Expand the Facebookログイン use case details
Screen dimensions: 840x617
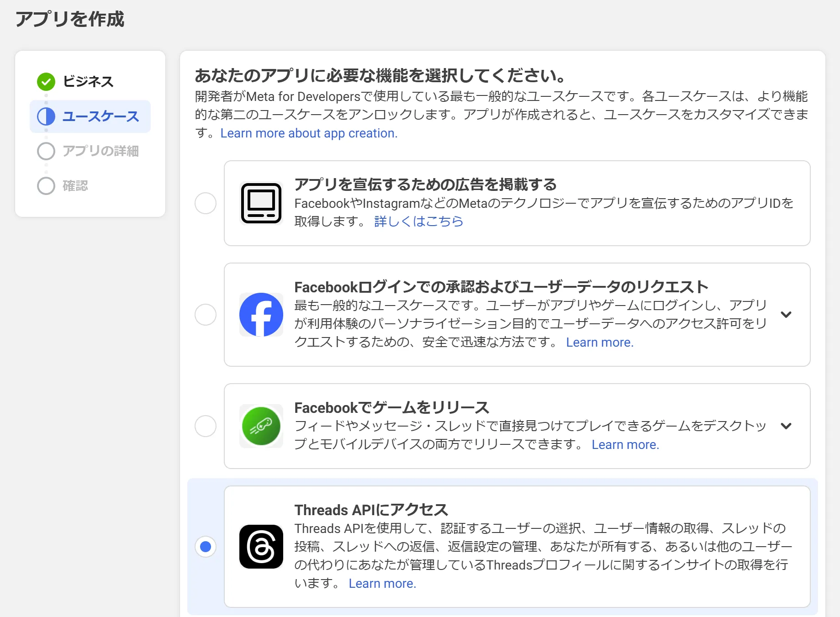787,314
